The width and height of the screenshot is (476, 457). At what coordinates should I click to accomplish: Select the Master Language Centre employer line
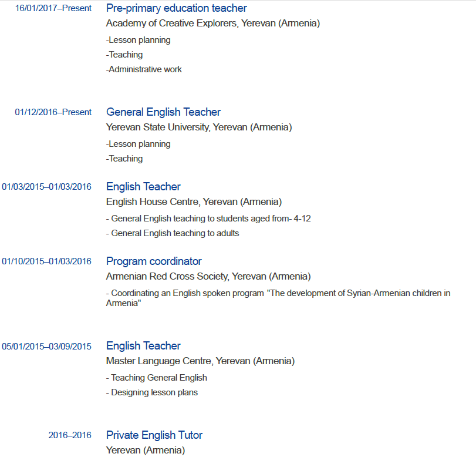pyautogui.click(x=200, y=361)
